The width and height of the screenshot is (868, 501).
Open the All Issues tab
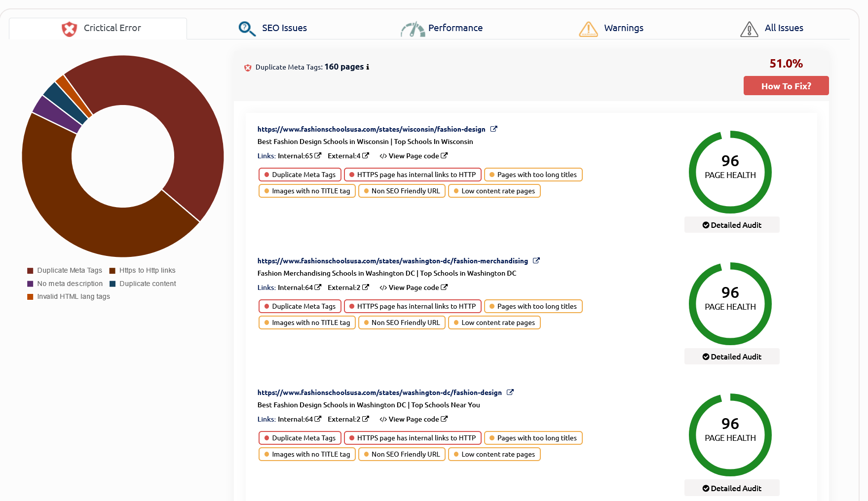tap(772, 28)
